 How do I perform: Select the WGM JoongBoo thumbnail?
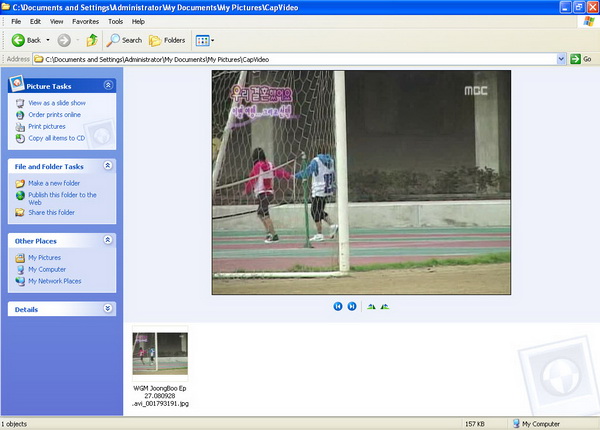(160, 353)
